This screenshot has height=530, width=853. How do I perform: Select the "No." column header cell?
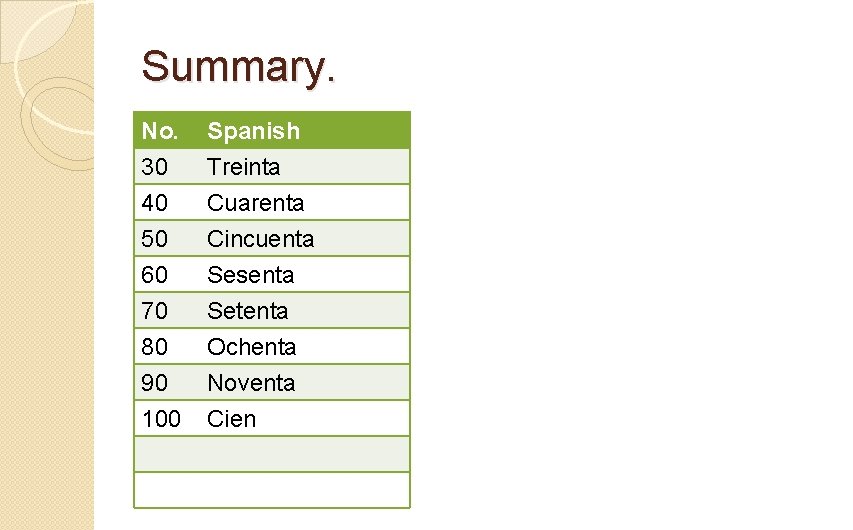pyautogui.click(x=160, y=131)
